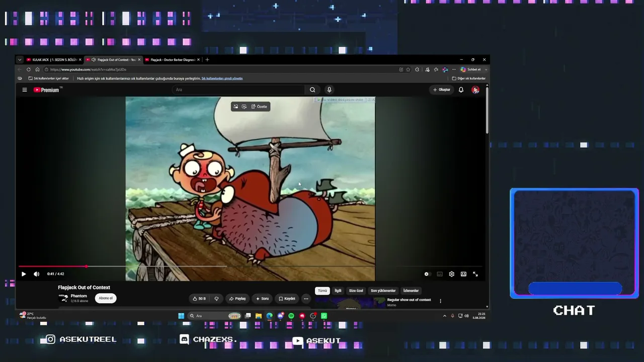Open the weather widget showing 27°C
Viewport: 644px width, 362px height.
33,316
